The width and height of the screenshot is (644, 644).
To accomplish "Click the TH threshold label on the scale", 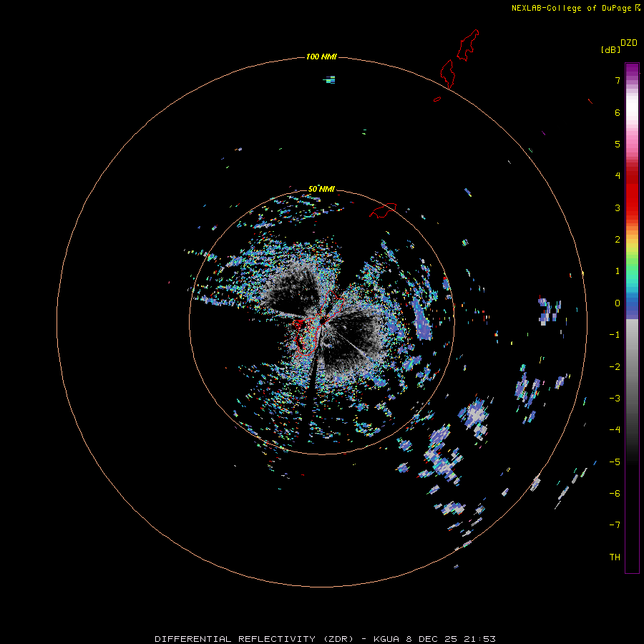I will tap(615, 557).
